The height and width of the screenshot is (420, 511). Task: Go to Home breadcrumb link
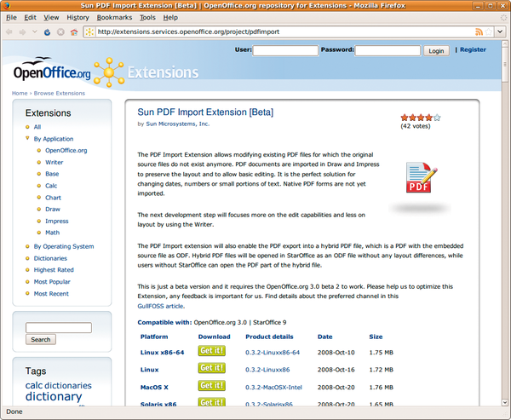click(x=20, y=93)
